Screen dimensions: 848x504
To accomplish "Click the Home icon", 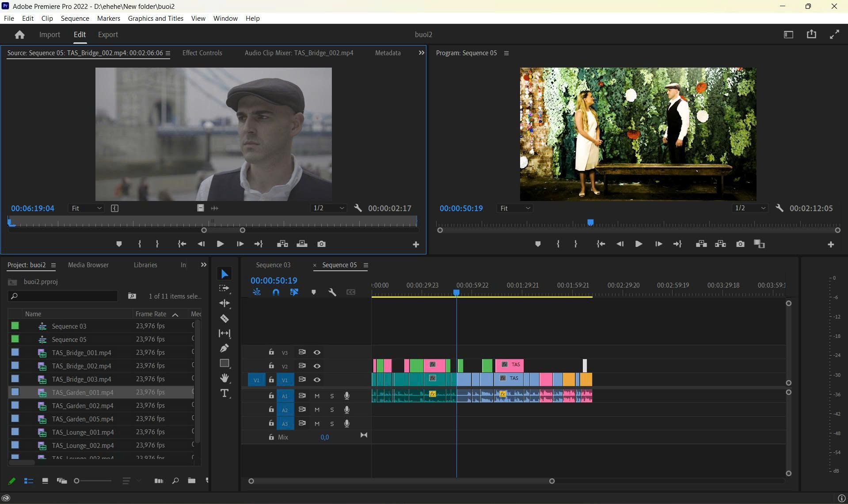I will point(19,34).
